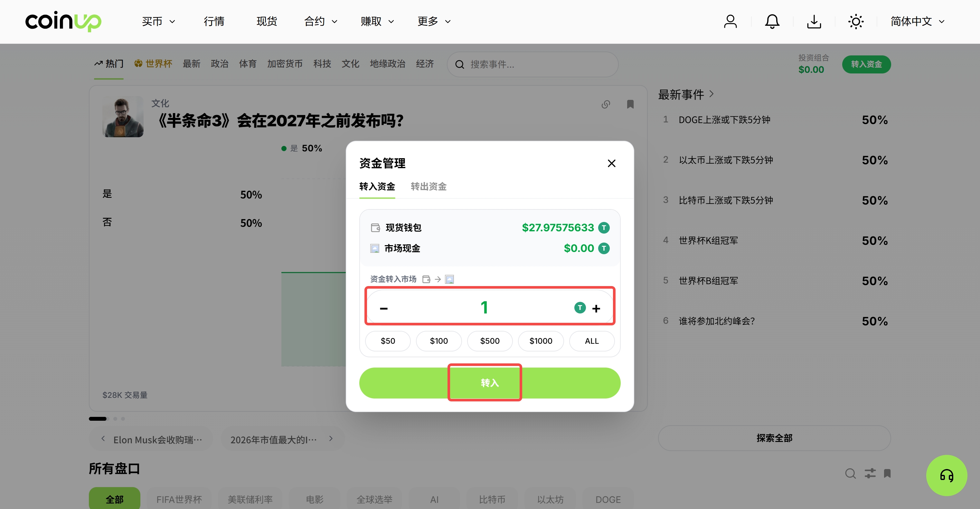The width and height of the screenshot is (980, 509).
Task: Click the bookmark filter icon beside 所有盘口
Action: [887, 473]
